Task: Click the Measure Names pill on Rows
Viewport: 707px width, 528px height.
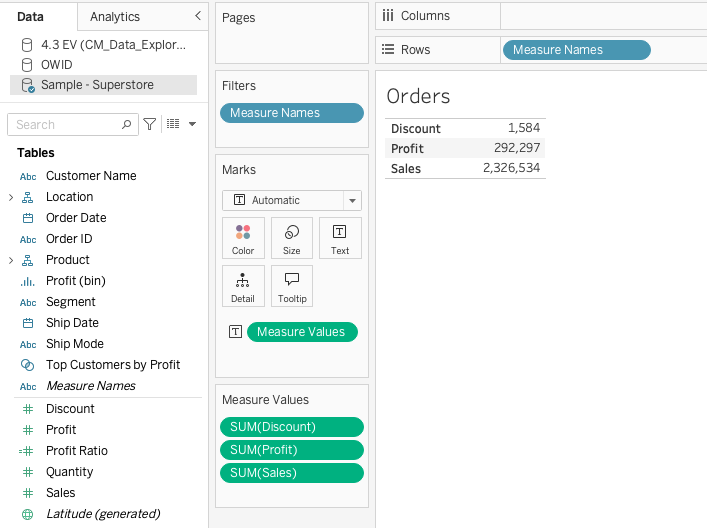Action: pyautogui.click(x=576, y=50)
